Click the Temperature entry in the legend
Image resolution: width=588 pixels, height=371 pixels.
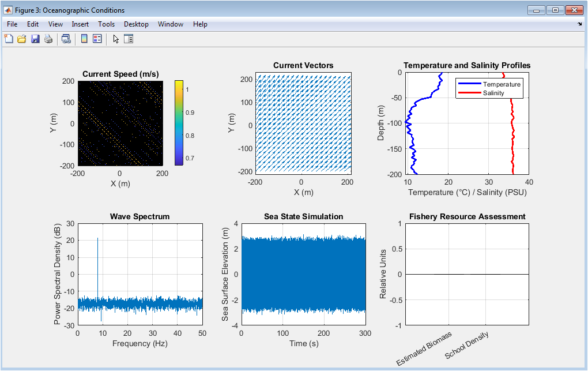coord(502,84)
